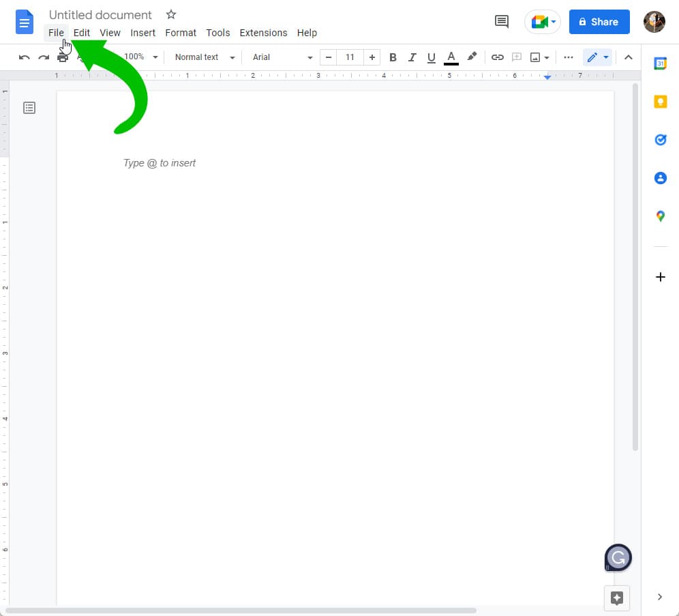Open the File menu

[x=56, y=33]
